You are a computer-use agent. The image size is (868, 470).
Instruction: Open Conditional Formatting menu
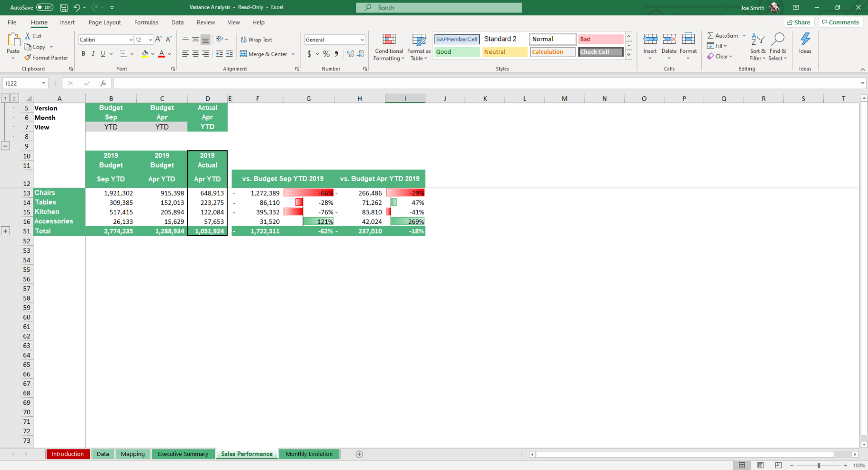pos(389,47)
